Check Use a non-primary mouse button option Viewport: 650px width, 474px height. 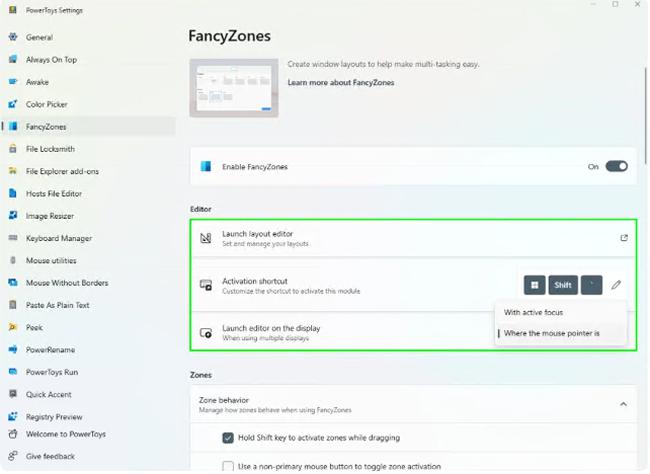(x=228, y=465)
